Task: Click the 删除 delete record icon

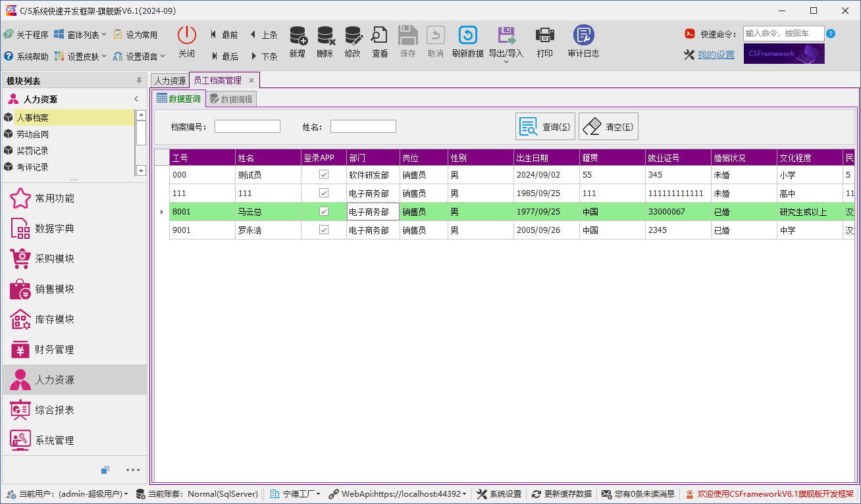Action: click(x=325, y=36)
